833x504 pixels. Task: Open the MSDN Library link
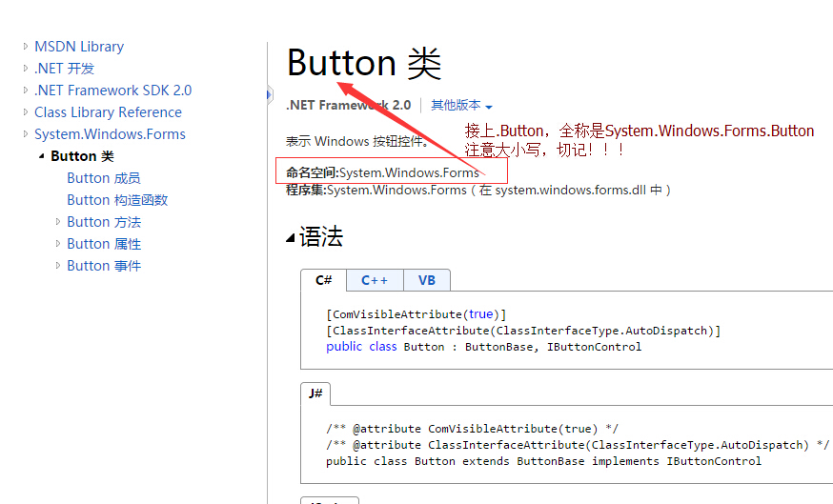[79, 47]
